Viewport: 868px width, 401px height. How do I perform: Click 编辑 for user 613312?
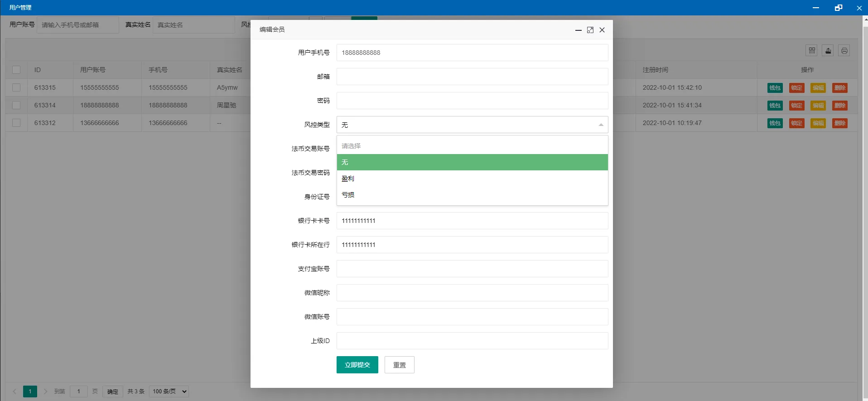point(818,123)
